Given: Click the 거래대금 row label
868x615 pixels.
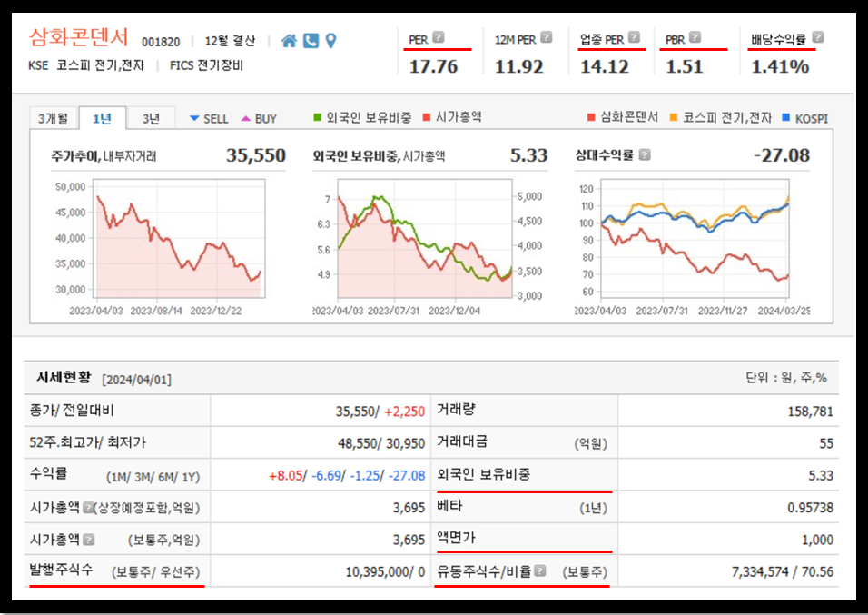Looking at the screenshot, I should point(462,441).
